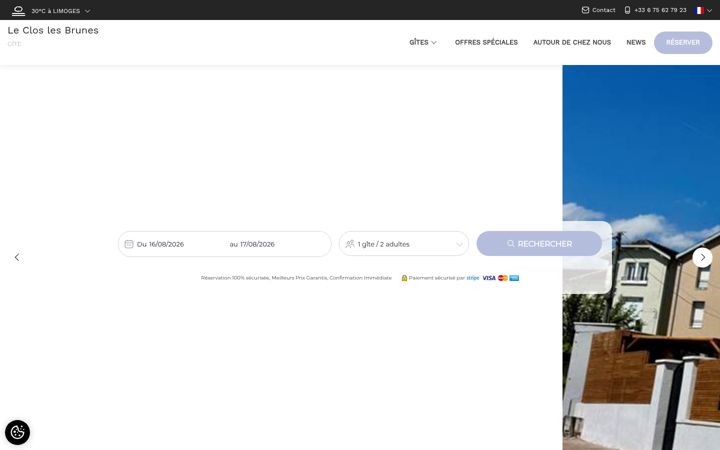
Task: Click the padlock secure payment icon
Action: coord(404,278)
